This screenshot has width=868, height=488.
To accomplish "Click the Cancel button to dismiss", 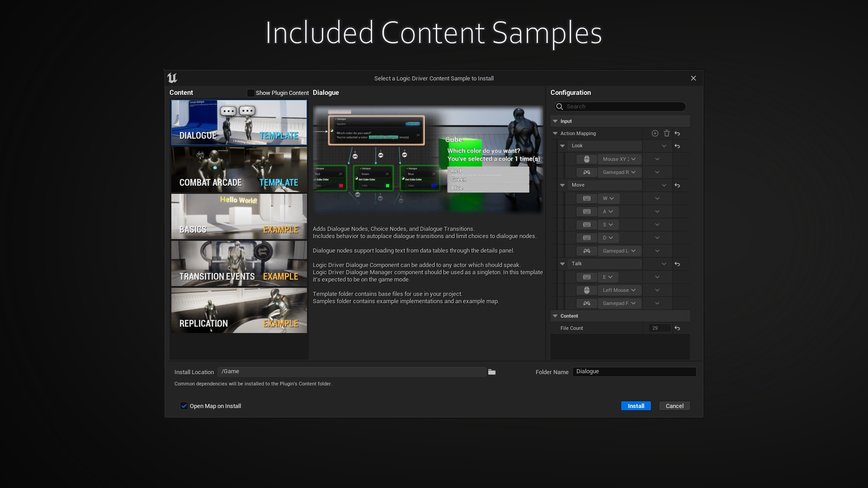I will coord(674,406).
